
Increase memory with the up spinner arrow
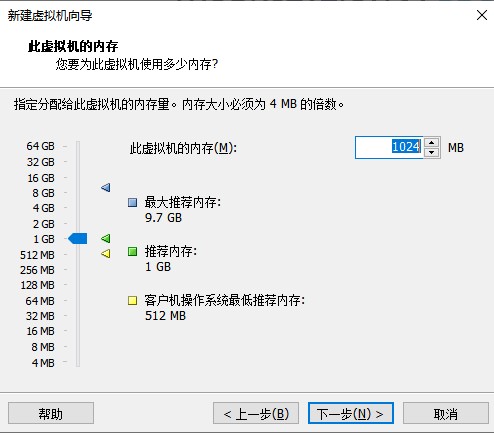pos(432,142)
